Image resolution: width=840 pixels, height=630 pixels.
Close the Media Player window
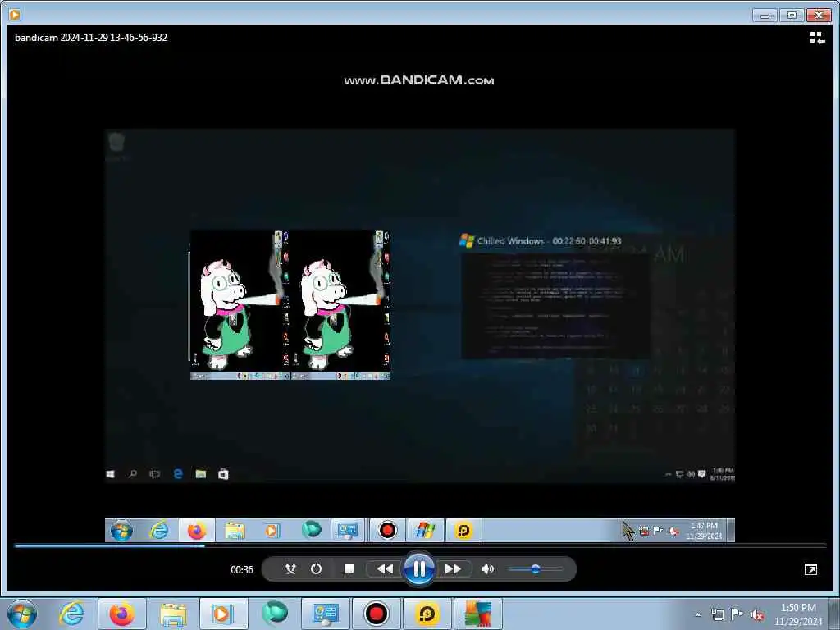[x=819, y=16]
